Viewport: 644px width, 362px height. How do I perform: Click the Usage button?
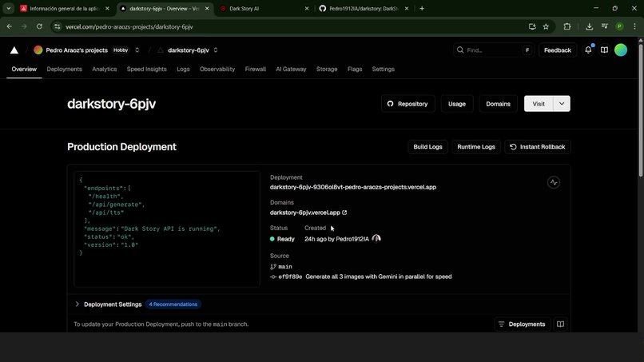(x=457, y=104)
